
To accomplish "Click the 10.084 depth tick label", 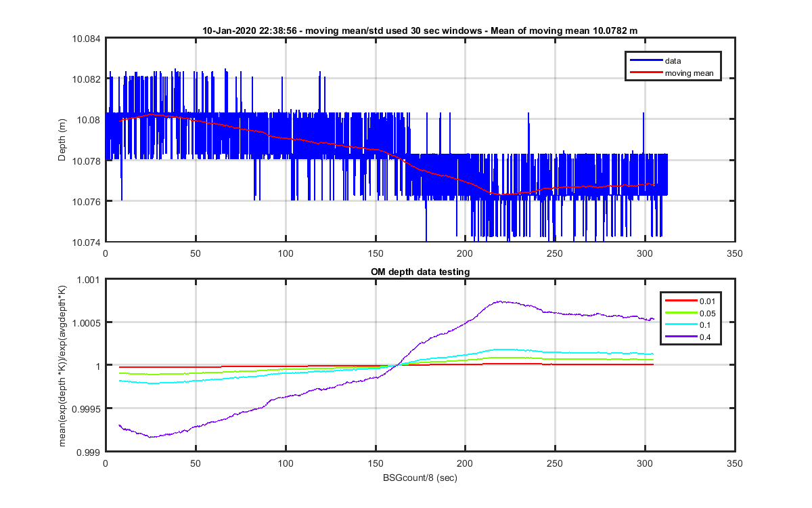I will (x=86, y=39).
